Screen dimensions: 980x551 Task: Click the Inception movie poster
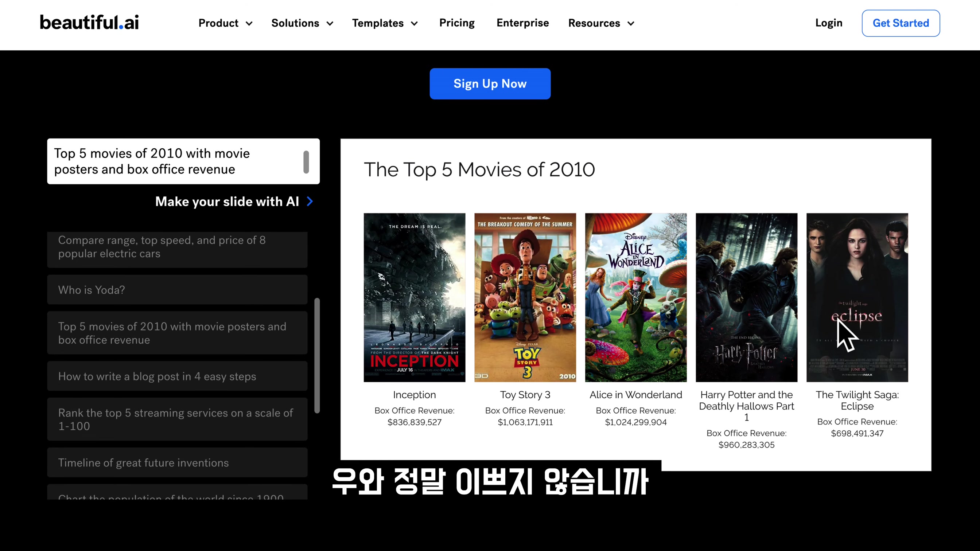tap(414, 297)
